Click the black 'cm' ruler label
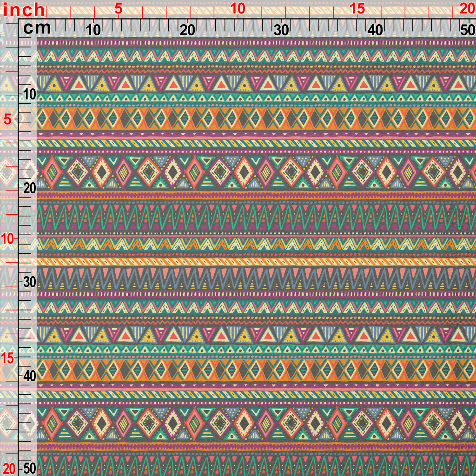476x476 pixels. point(37,29)
